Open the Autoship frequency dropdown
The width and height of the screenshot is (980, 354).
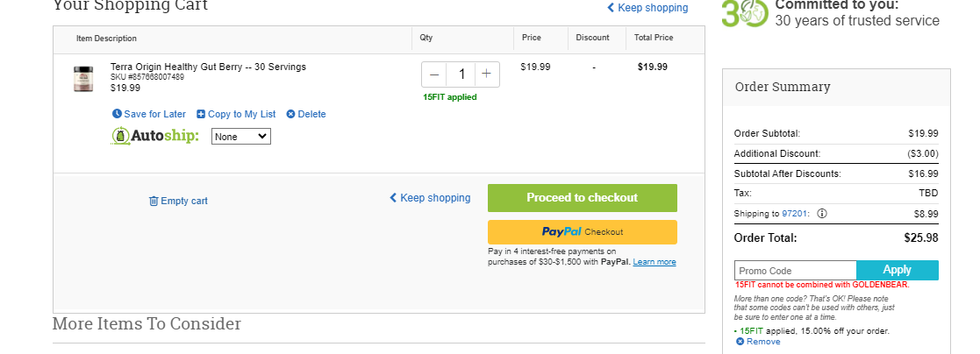tap(240, 136)
